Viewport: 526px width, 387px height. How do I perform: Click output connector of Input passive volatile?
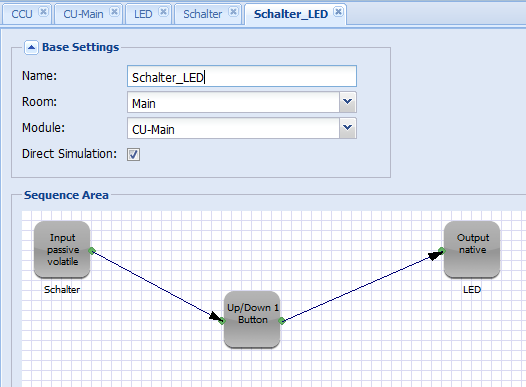pyautogui.click(x=92, y=251)
